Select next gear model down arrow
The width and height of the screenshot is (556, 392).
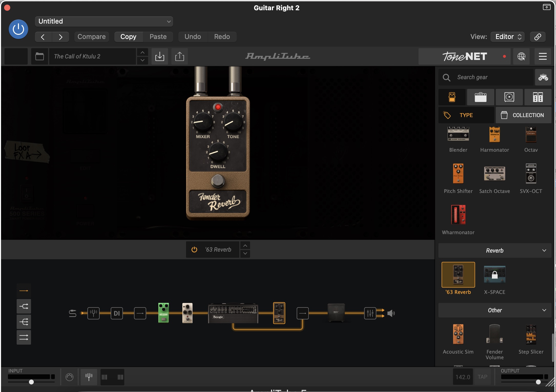(x=245, y=254)
